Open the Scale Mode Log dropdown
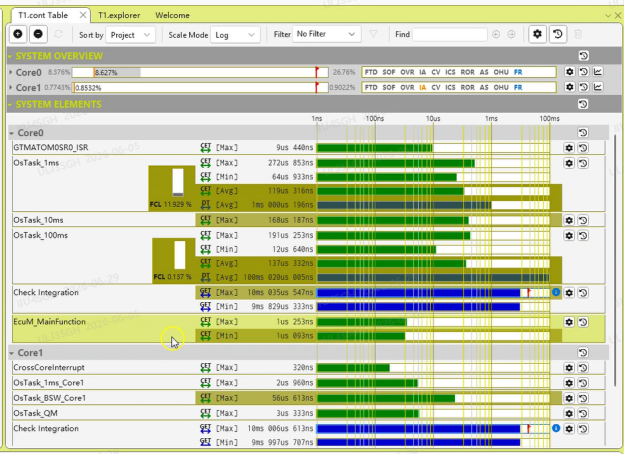This screenshot has height=454, width=624. (235, 35)
